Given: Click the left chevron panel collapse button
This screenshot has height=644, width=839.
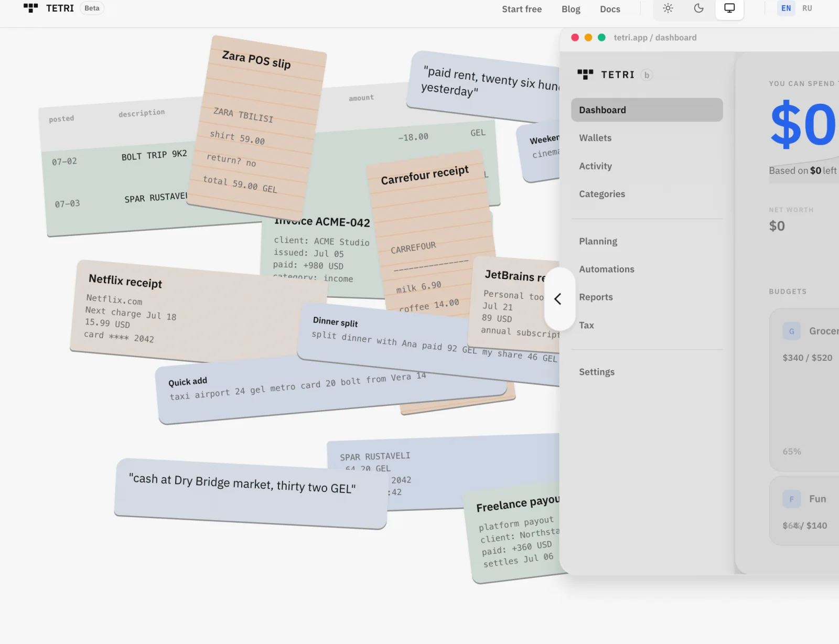Looking at the screenshot, I should (x=559, y=299).
